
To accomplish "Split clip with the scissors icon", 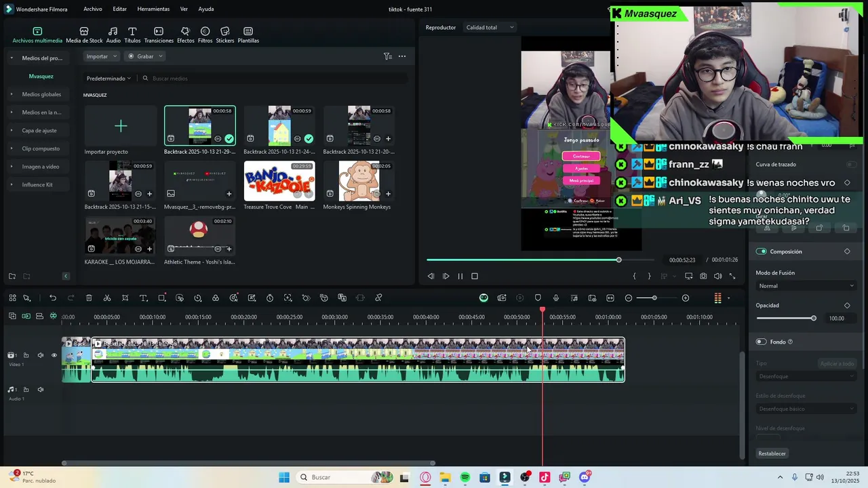I will [107, 298].
